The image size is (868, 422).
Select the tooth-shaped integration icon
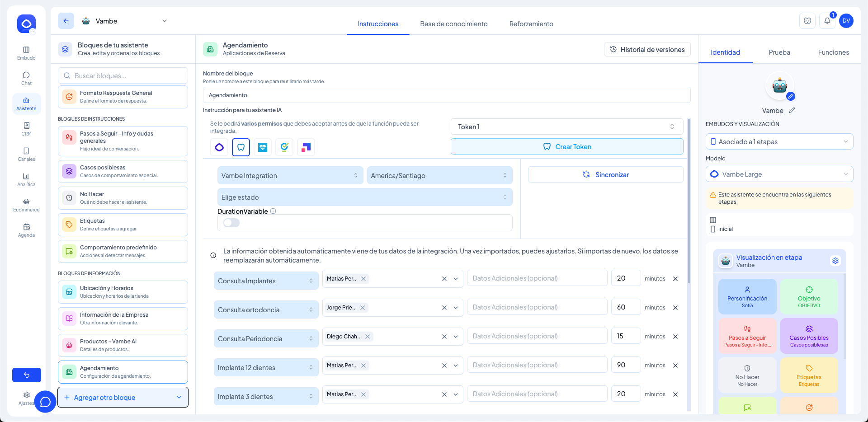pyautogui.click(x=241, y=147)
